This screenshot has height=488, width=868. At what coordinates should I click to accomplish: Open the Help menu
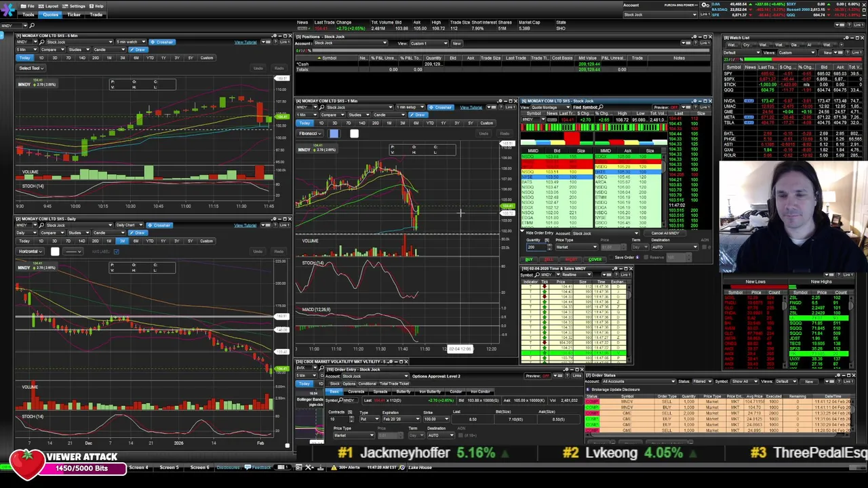pyautogui.click(x=96, y=6)
